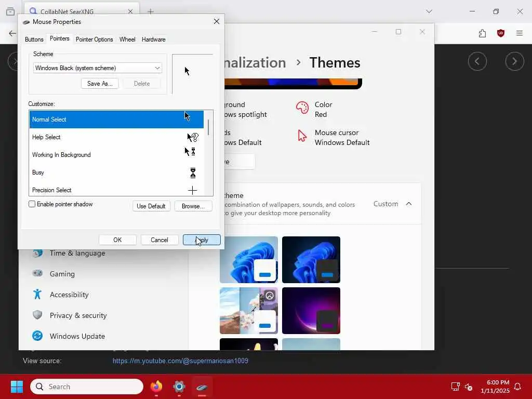This screenshot has height=399, width=532.
Task: Select the Windows light bloom theme thumbnail
Action: click(x=249, y=260)
